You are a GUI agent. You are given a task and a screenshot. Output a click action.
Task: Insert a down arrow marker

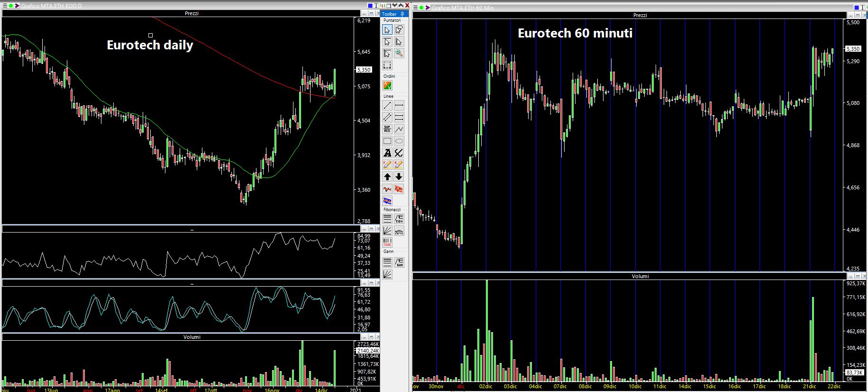pos(399,177)
